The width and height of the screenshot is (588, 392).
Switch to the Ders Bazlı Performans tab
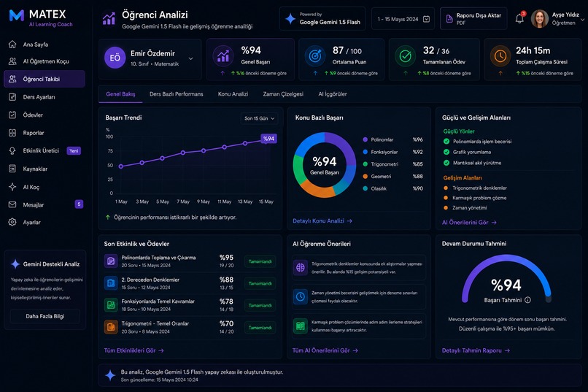pyautogui.click(x=177, y=94)
